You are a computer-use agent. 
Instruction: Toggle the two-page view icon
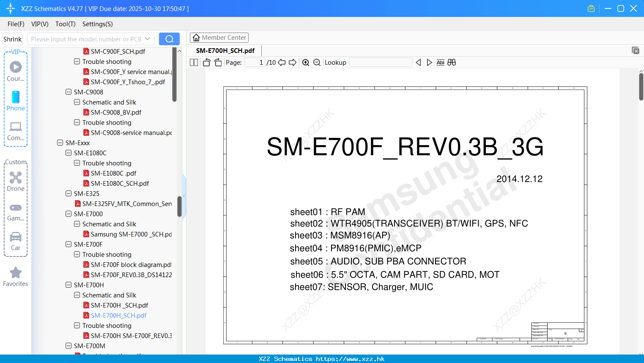pos(194,63)
